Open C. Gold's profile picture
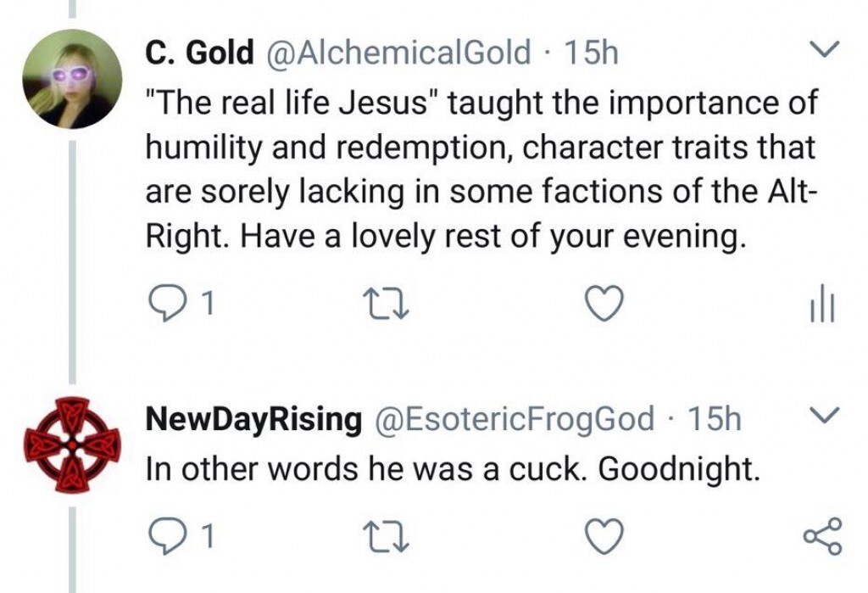 coord(71,78)
